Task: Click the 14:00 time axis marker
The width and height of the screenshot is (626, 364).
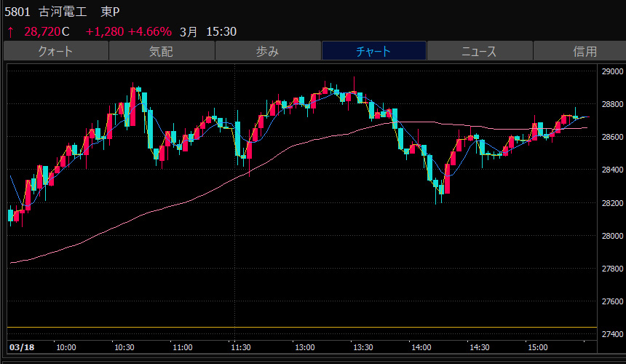Action: coord(421,347)
